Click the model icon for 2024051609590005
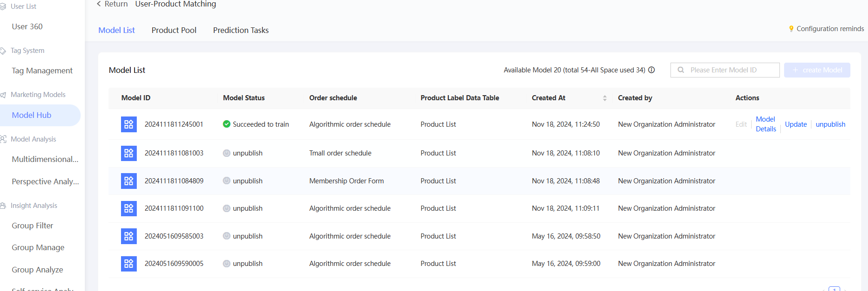Viewport: 868px width, 291px height. 129,264
